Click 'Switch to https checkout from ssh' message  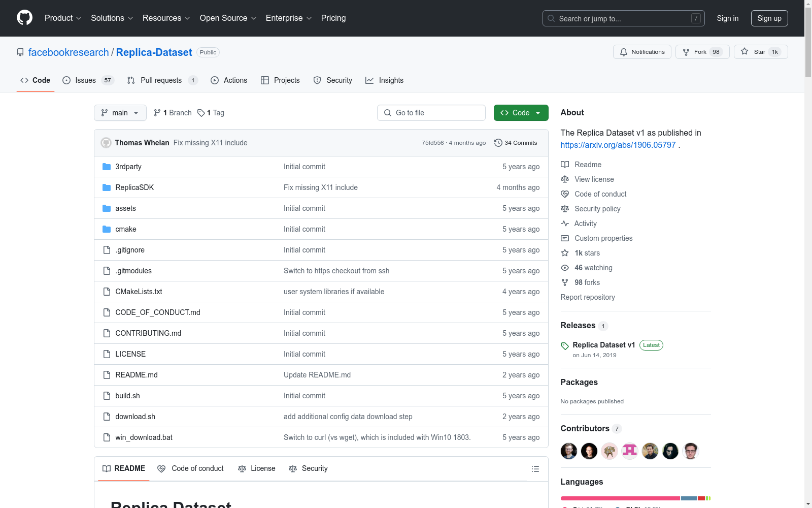coord(336,271)
